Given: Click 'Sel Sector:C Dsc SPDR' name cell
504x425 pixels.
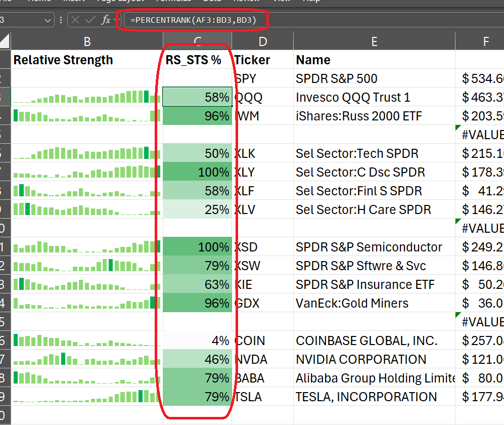Looking at the screenshot, I should pyautogui.click(x=374, y=172).
